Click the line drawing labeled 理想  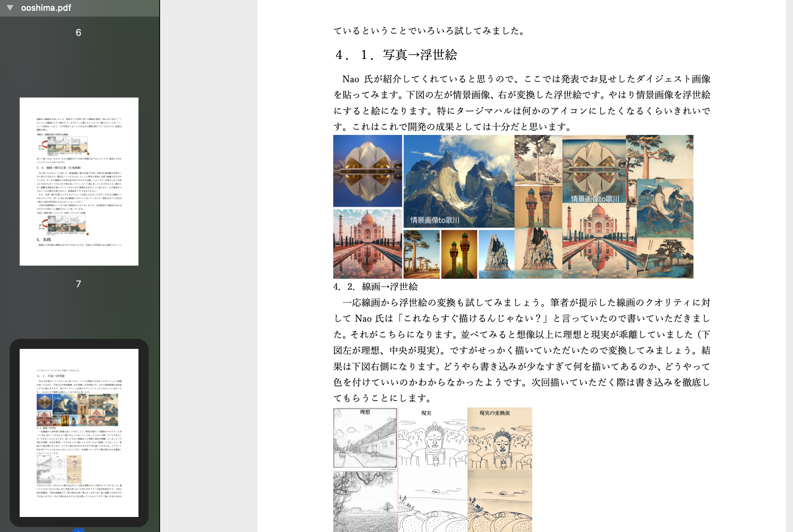[x=365, y=438]
